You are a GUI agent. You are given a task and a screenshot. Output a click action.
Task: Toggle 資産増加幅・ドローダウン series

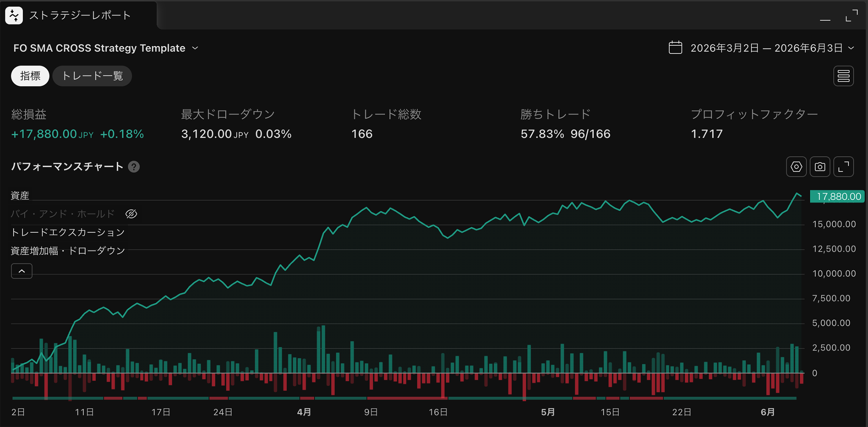click(68, 251)
